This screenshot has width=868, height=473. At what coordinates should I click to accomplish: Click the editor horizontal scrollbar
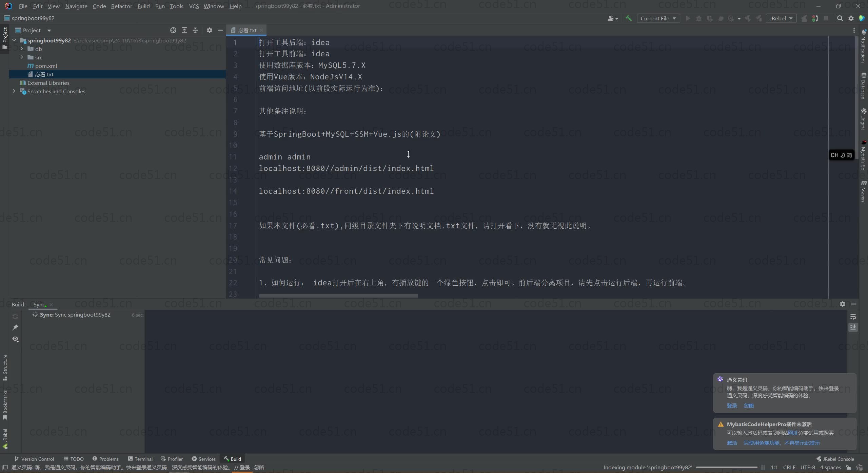point(338,296)
